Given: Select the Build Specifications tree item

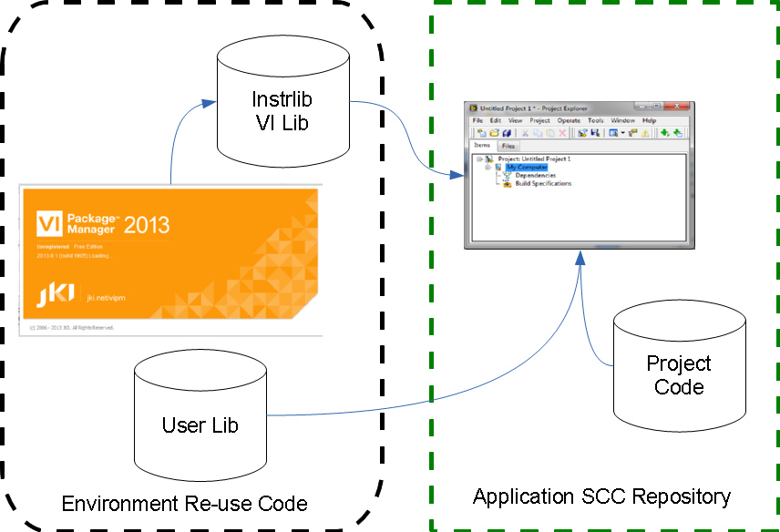Looking at the screenshot, I should (543, 183).
